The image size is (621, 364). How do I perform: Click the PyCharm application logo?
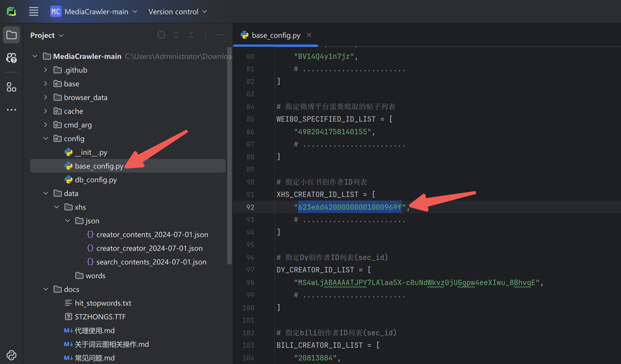point(11,12)
